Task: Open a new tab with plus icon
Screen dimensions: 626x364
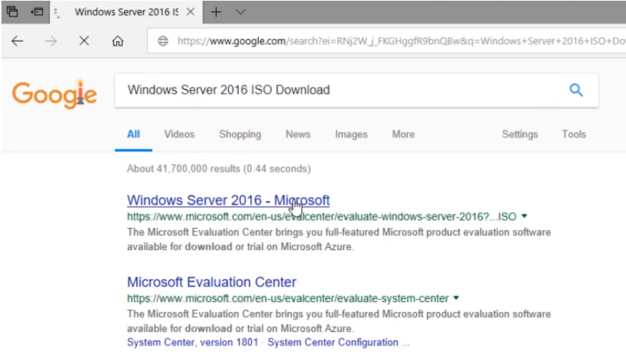Action: tap(216, 12)
